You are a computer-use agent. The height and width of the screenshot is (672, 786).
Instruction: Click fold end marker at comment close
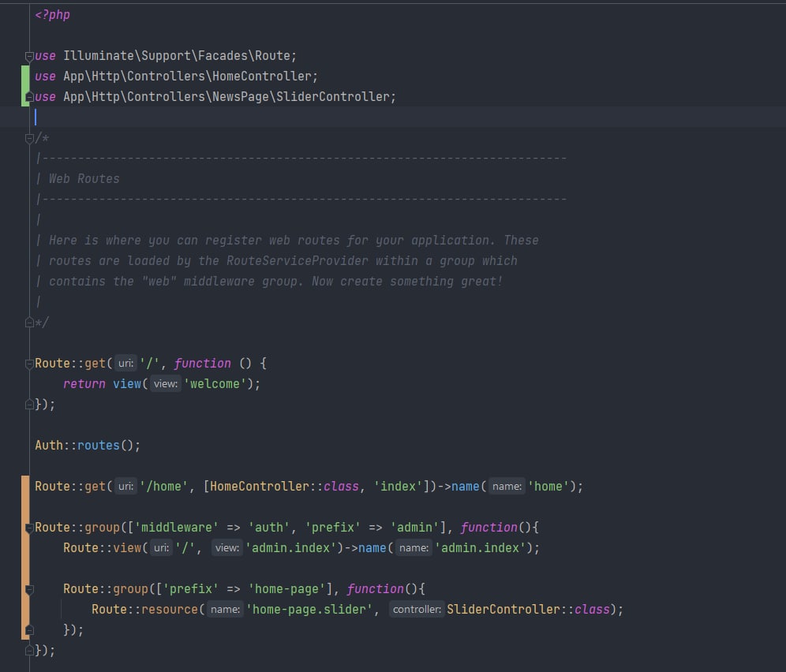[30, 323]
